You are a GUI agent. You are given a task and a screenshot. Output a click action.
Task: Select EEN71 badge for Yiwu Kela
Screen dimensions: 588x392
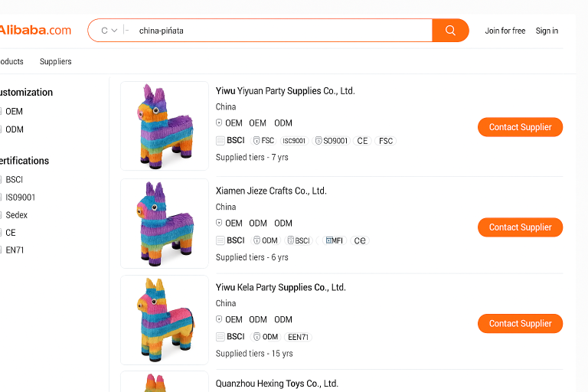click(298, 337)
